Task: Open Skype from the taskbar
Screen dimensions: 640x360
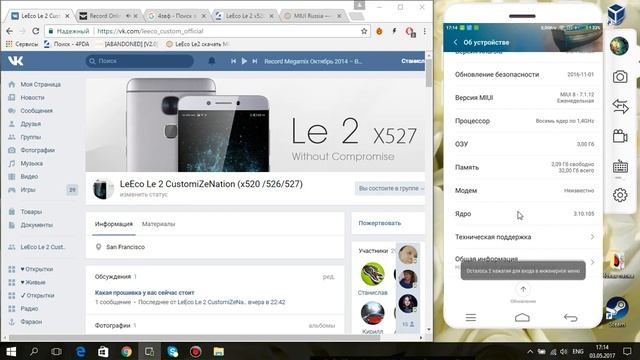Action: click(x=173, y=351)
